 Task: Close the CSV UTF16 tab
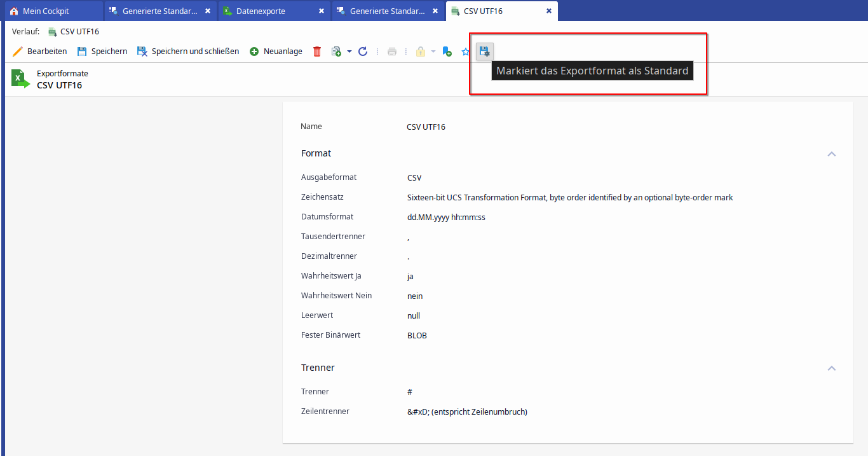click(x=549, y=11)
